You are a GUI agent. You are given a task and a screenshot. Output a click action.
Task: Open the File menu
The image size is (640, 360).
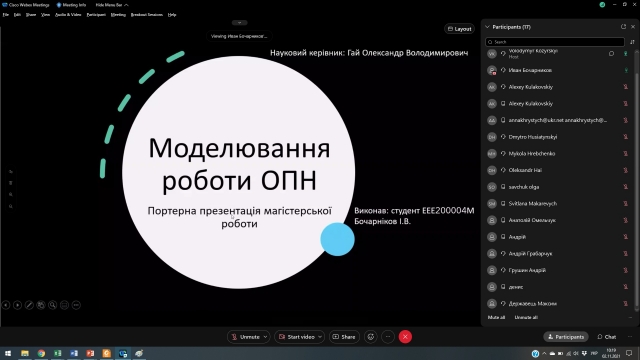[x=6, y=15]
